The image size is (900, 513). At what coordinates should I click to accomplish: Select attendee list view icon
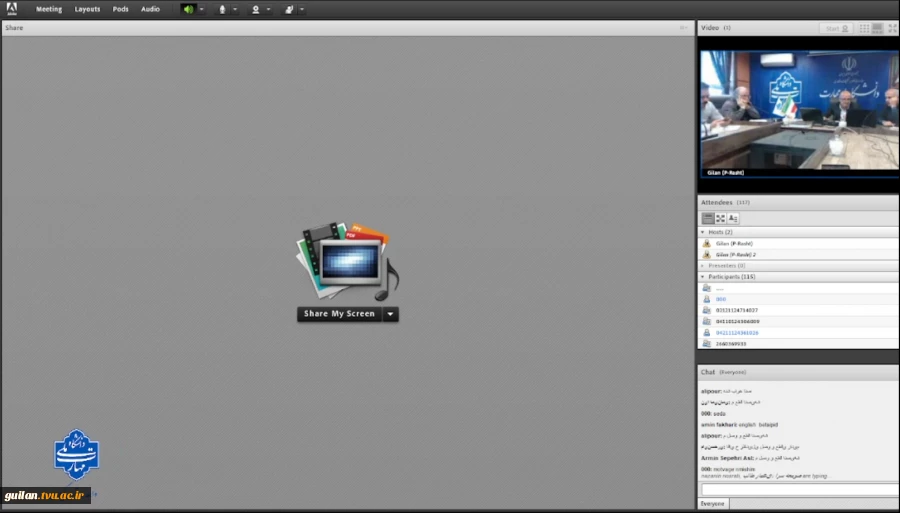point(708,218)
